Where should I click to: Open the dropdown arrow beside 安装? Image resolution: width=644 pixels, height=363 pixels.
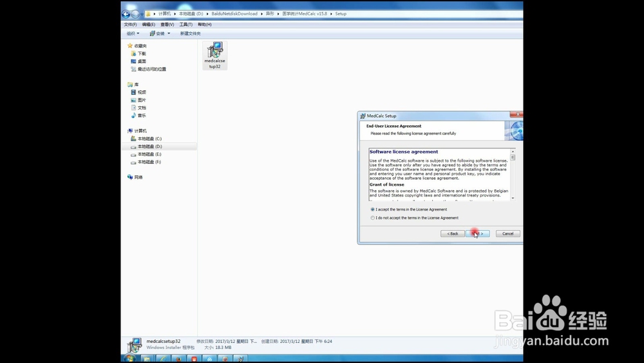pyautogui.click(x=168, y=34)
